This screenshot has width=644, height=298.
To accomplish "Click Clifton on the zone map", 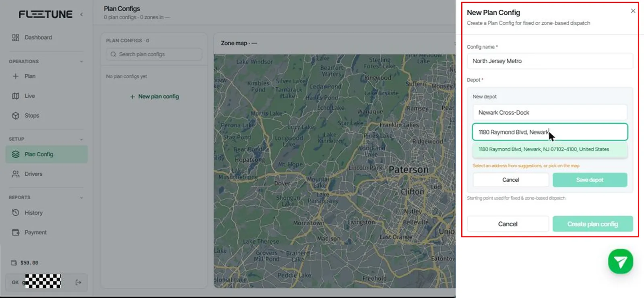I will 412,192.
